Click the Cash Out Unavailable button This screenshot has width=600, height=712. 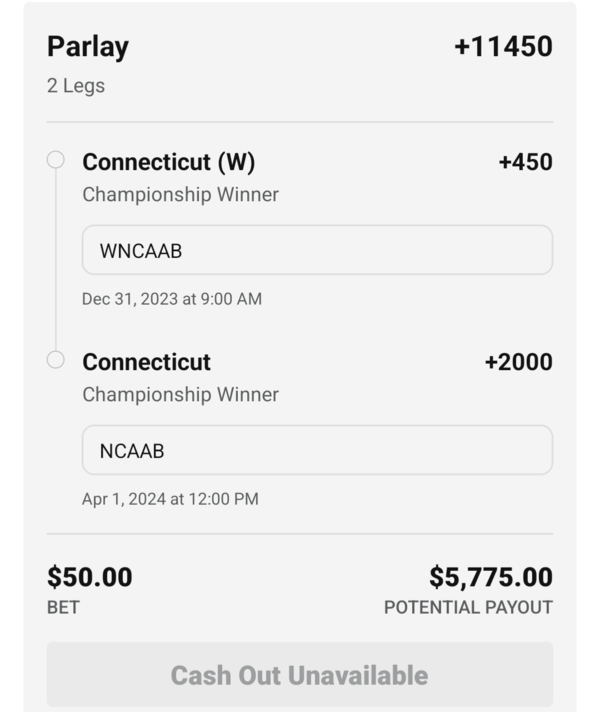click(300, 674)
